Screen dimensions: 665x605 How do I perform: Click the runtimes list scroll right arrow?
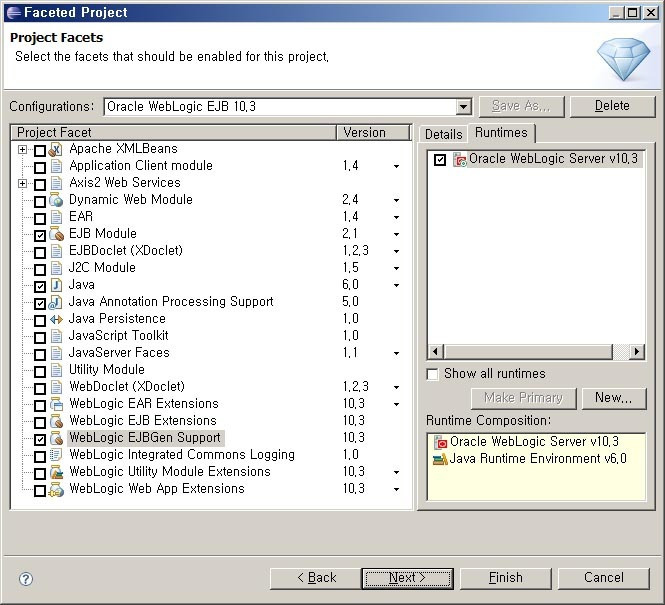637,351
